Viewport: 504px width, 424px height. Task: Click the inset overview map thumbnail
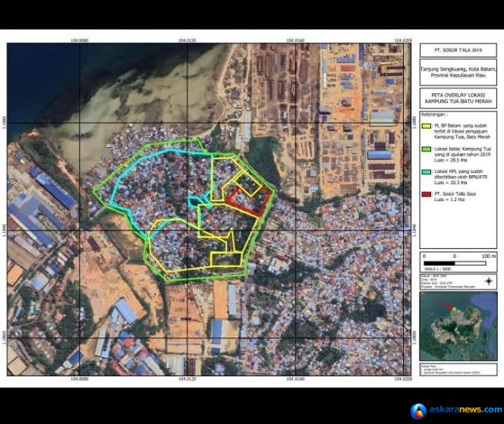coord(458,326)
